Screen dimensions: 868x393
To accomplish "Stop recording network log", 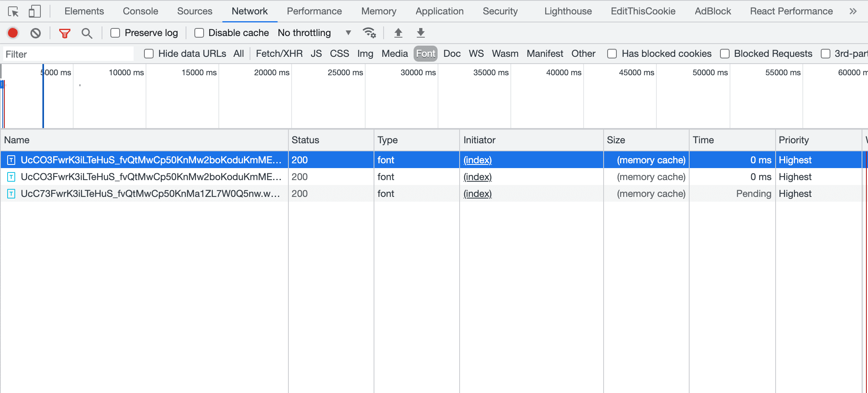I will pos(12,33).
